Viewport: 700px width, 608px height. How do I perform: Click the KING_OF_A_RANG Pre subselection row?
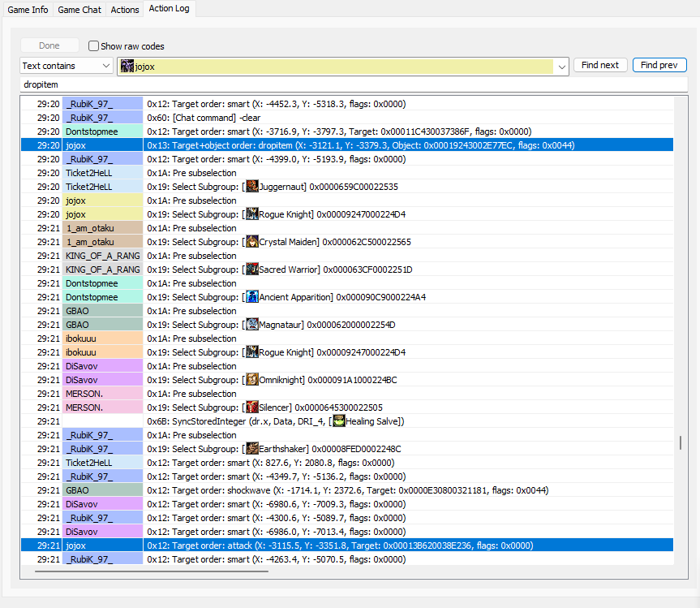click(x=347, y=256)
